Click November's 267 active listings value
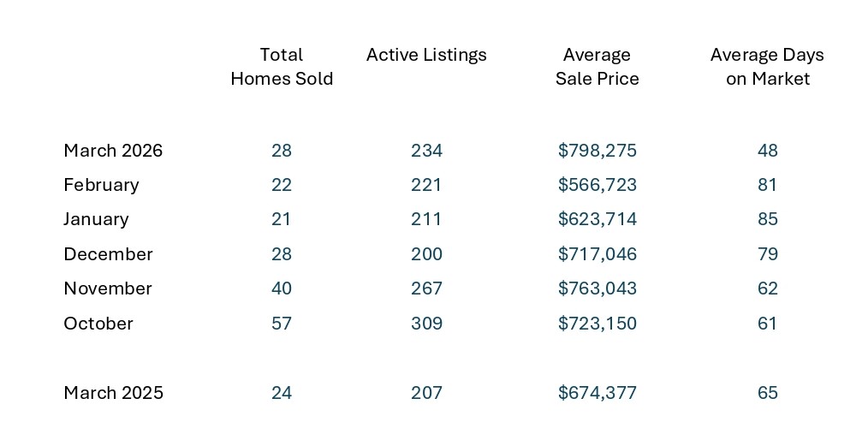This screenshot has height=446, width=868. point(426,288)
